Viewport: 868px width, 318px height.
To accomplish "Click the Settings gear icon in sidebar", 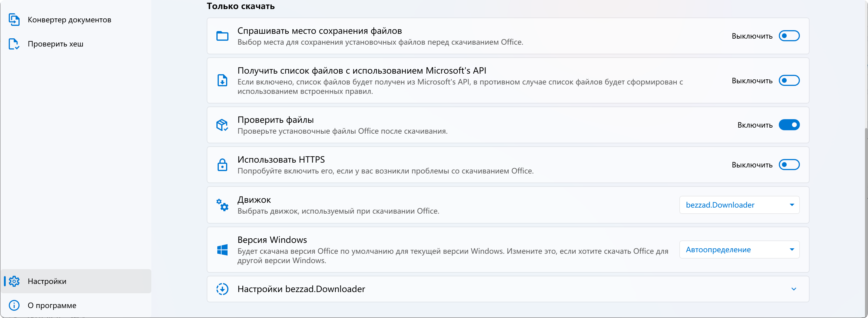I will click(x=14, y=281).
